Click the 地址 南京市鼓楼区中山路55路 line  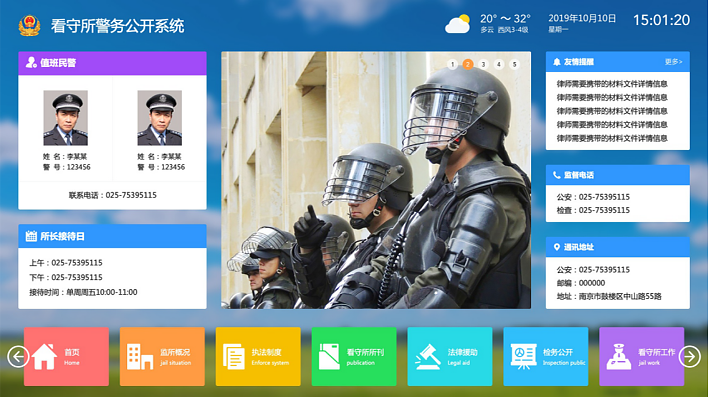(x=609, y=297)
